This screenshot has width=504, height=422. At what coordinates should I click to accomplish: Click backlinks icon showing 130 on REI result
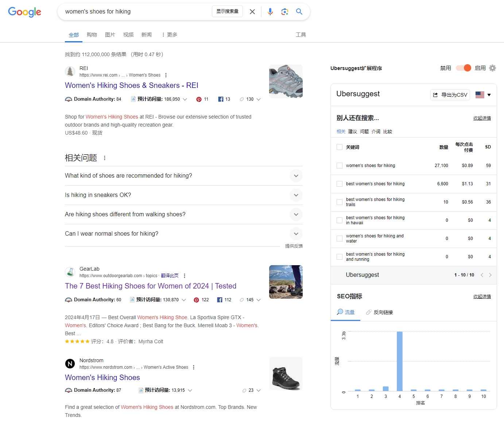coord(241,99)
